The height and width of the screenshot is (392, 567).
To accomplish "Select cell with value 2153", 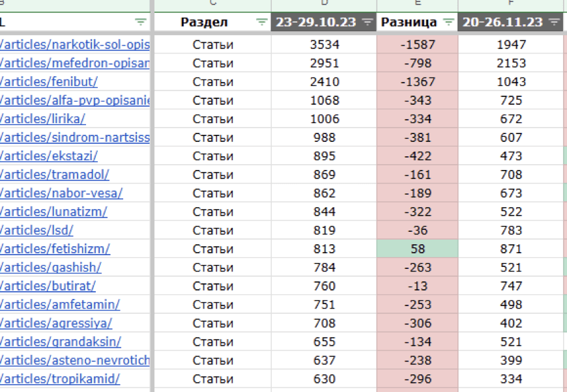I will 511,63.
